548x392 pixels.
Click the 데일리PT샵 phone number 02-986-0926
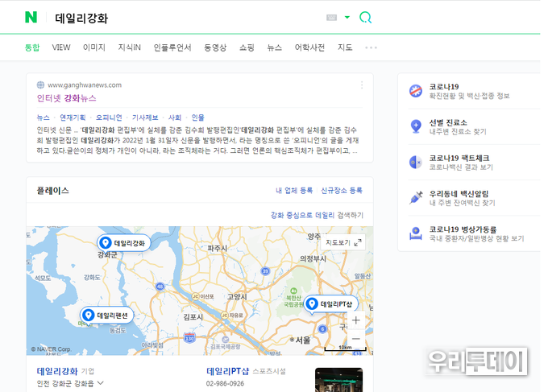click(225, 384)
